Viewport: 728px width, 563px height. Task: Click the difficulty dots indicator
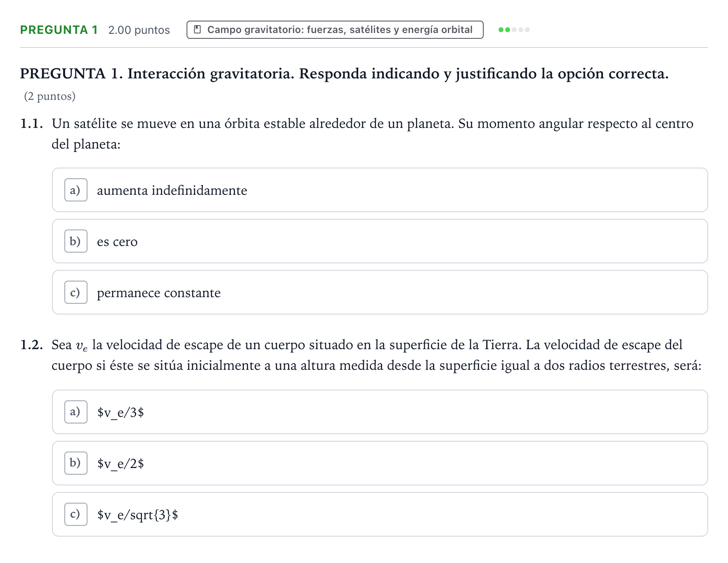(x=514, y=30)
